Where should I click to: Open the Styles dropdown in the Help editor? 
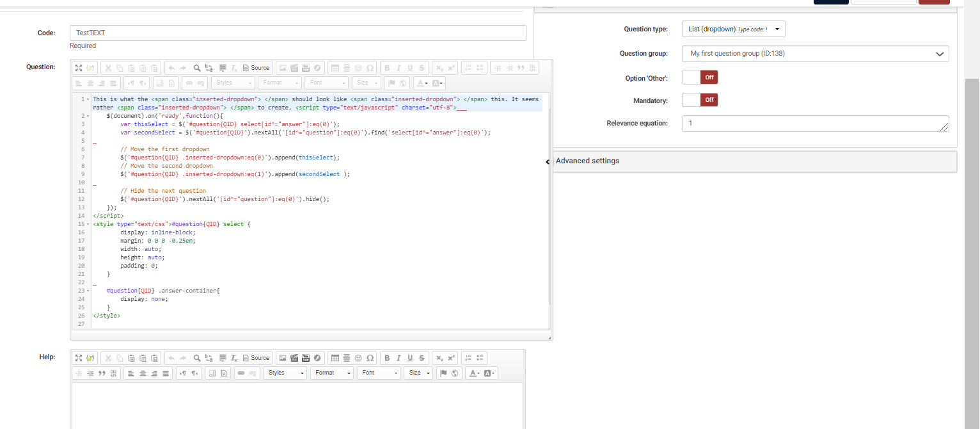point(285,373)
